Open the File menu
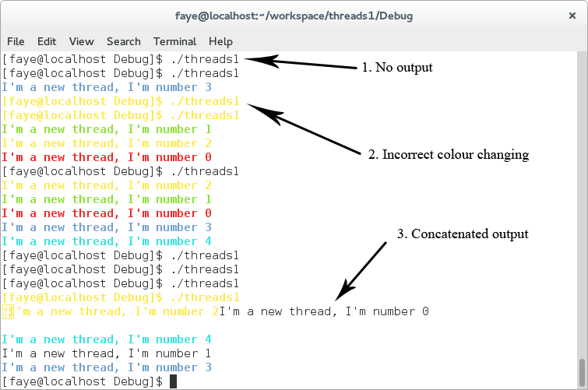Viewport: 588px width, 390px height. [x=16, y=41]
